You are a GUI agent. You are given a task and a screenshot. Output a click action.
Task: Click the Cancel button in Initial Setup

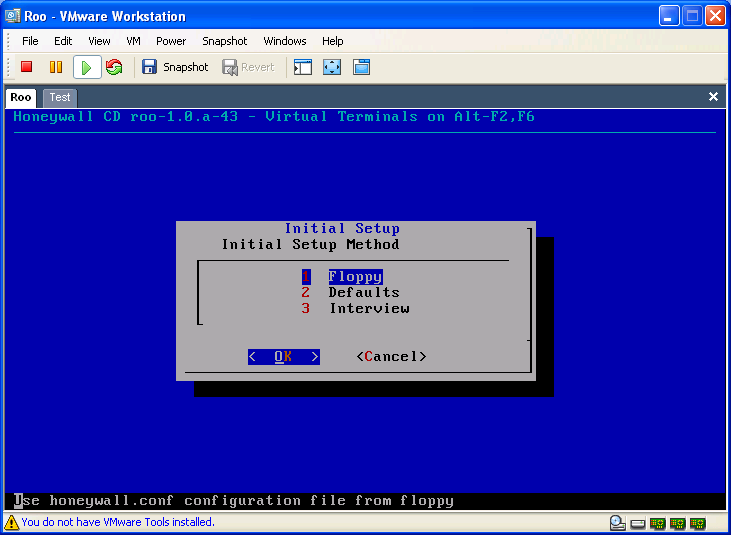click(x=391, y=357)
